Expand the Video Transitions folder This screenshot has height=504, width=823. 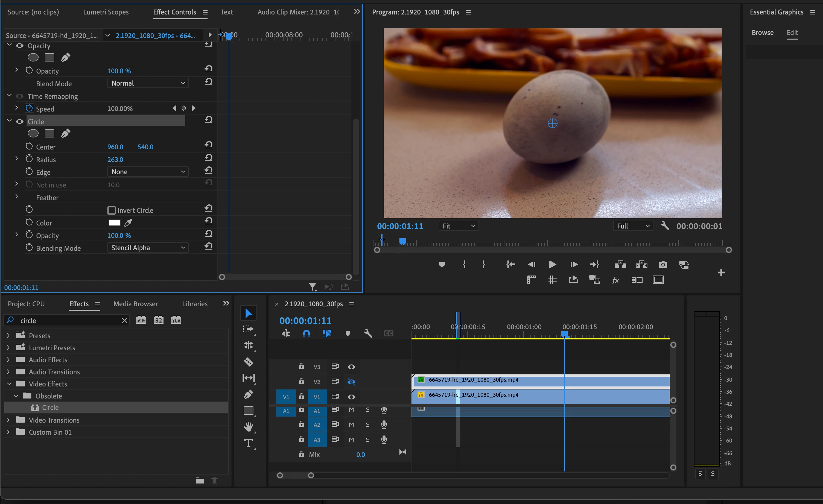8,420
